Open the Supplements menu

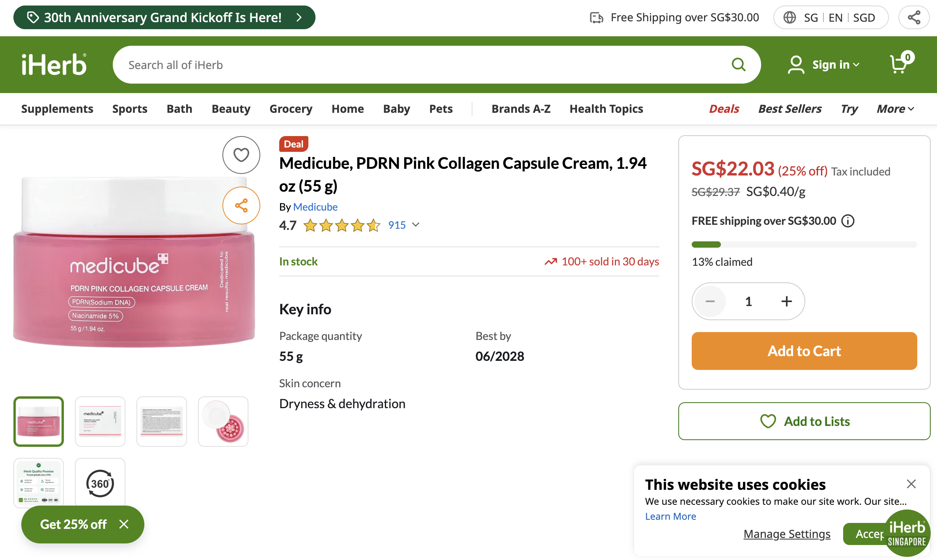pos(57,109)
